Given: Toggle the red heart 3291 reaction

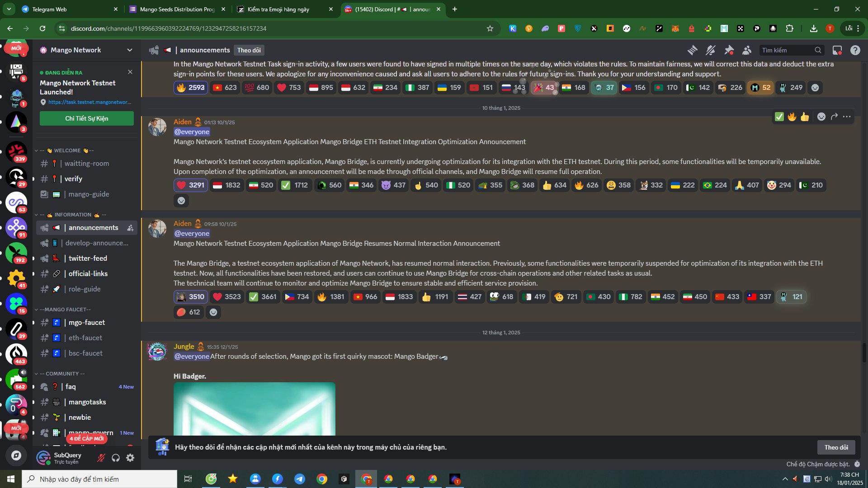Looking at the screenshot, I should pyautogui.click(x=190, y=185).
